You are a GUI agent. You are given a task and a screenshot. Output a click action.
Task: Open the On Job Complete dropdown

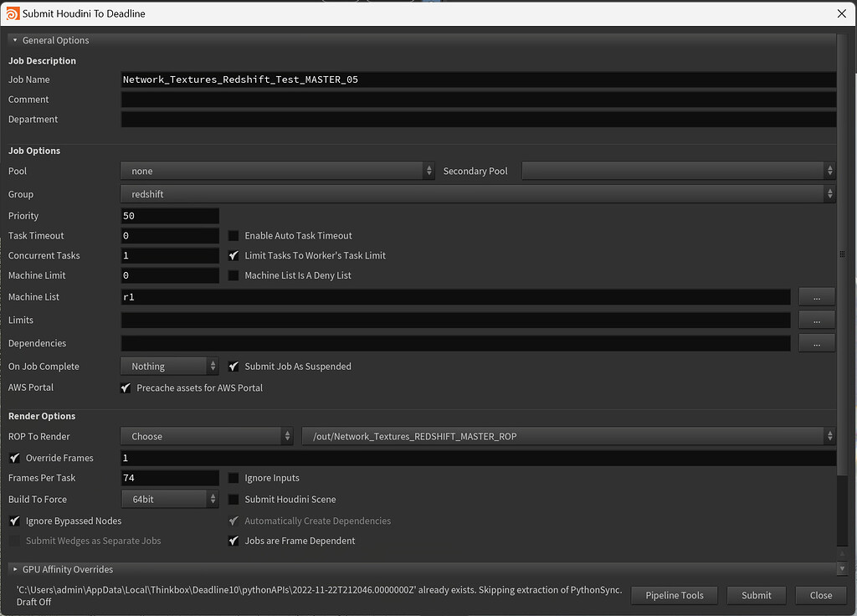coord(167,366)
